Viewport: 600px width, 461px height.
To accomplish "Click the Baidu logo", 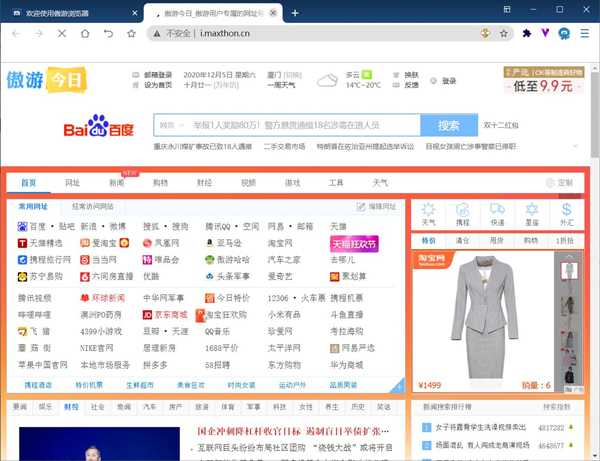I will coord(98,127).
